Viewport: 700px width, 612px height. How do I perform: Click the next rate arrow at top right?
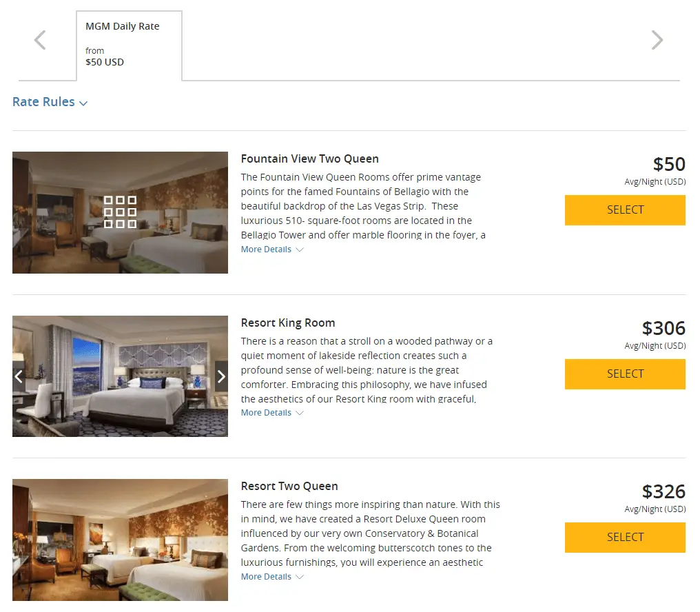pyautogui.click(x=657, y=40)
